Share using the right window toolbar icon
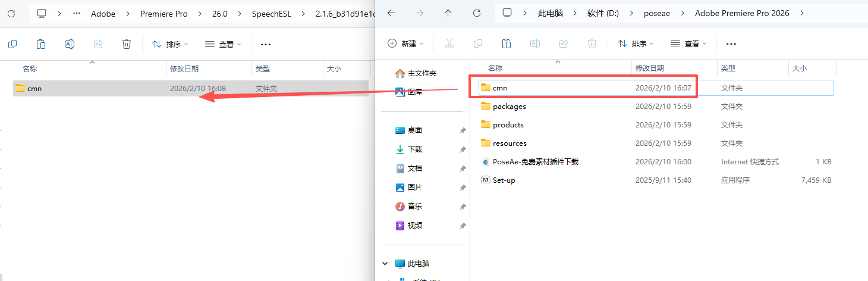This screenshot has height=281, width=868. coord(564,43)
